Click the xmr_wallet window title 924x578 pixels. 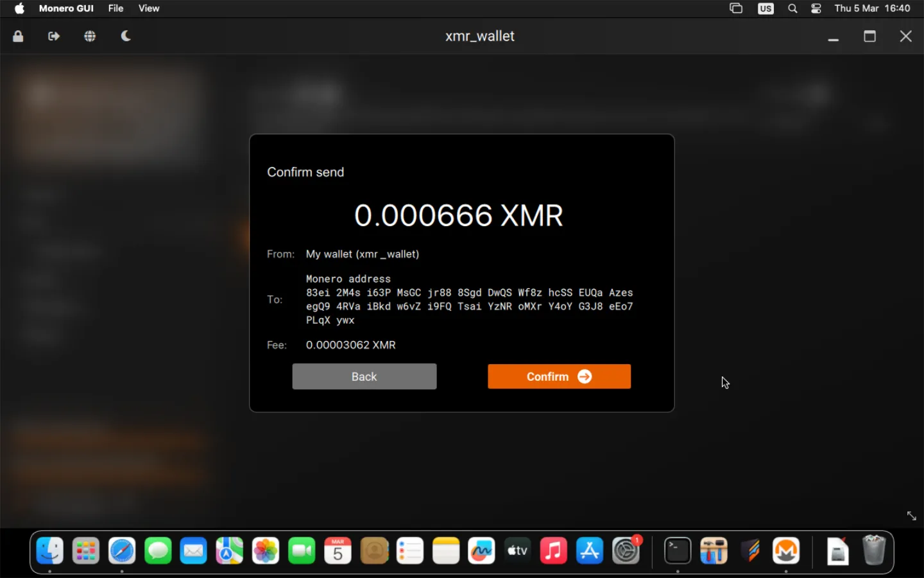pos(480,36)
